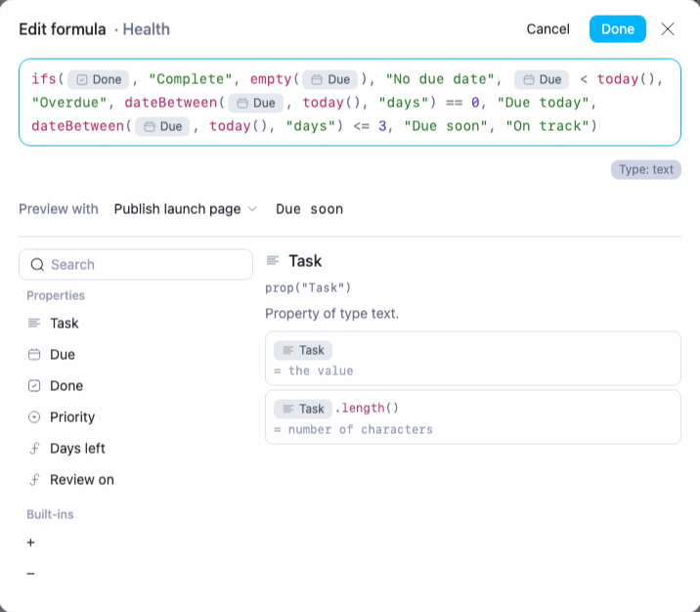Click the "No due date" string in formula

click(440, 79)
